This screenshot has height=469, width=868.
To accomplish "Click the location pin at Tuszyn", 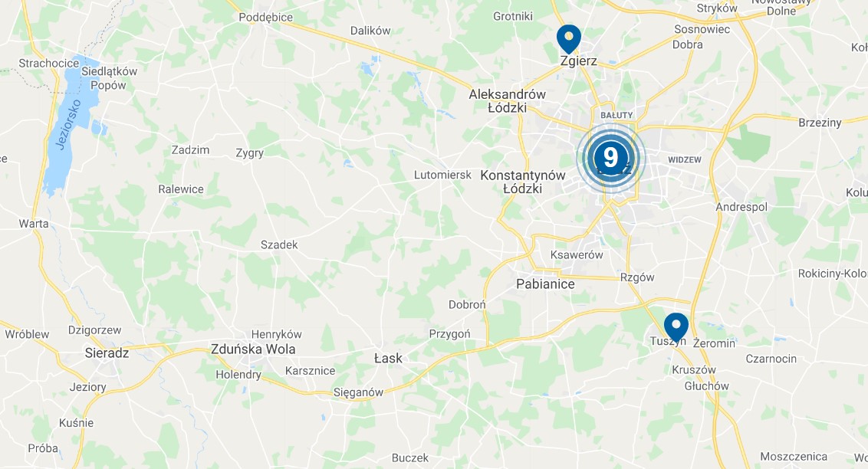I will point(676,326).
